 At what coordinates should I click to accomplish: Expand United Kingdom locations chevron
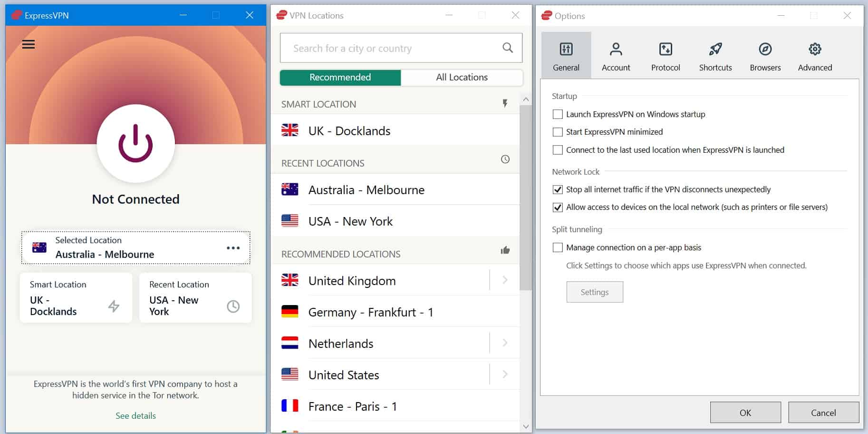tap(505, 280)
